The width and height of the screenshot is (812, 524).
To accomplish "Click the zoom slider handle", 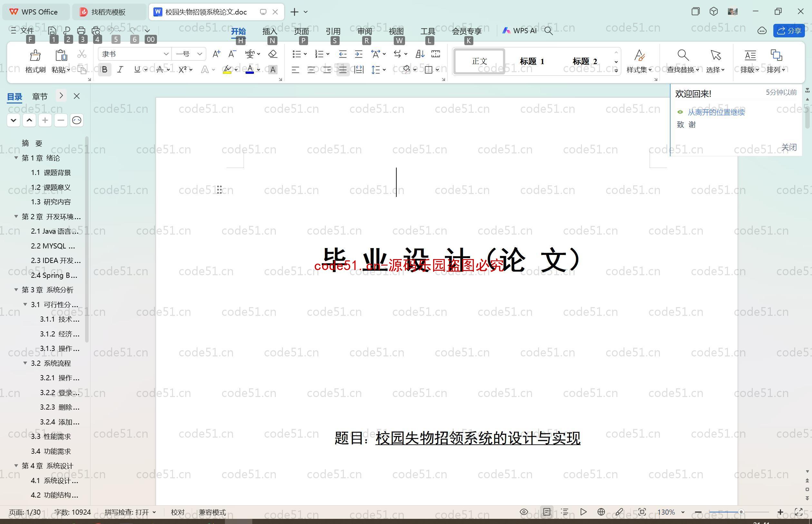I will (741, 512).
